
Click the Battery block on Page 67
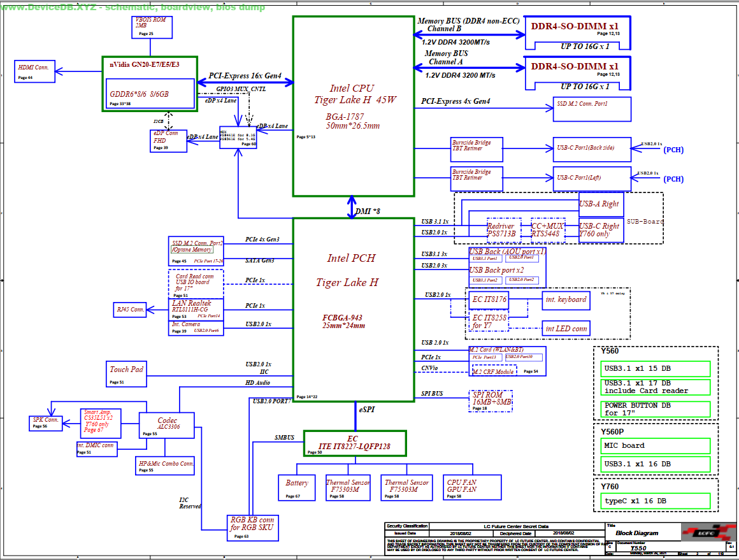pos(297,487)
